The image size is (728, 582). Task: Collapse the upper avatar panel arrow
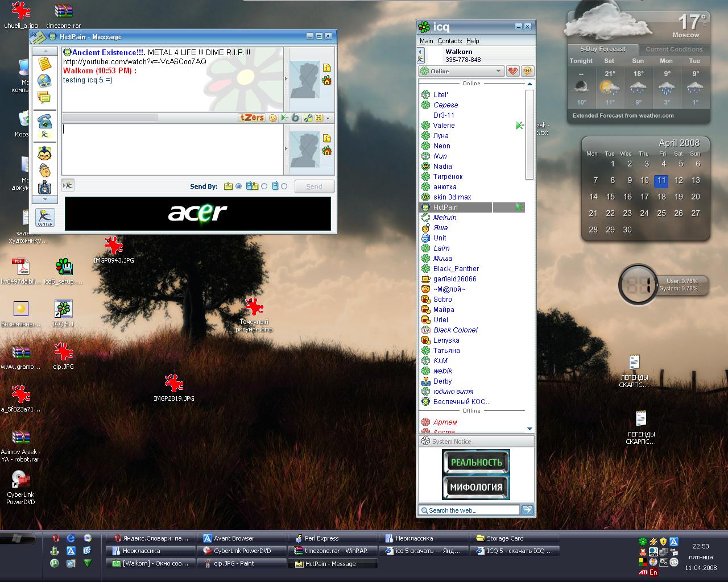286,79
